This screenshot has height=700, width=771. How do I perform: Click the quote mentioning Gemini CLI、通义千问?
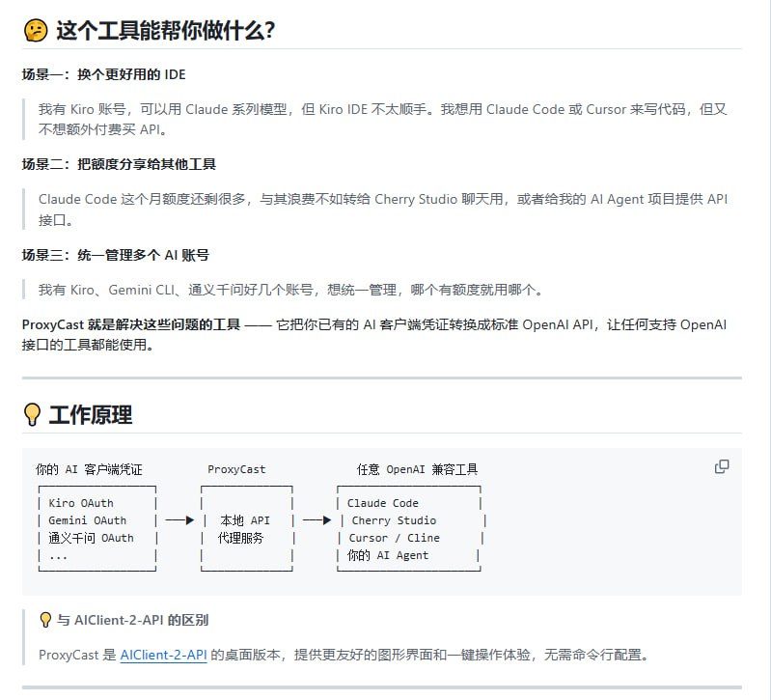tap(290, 290)
